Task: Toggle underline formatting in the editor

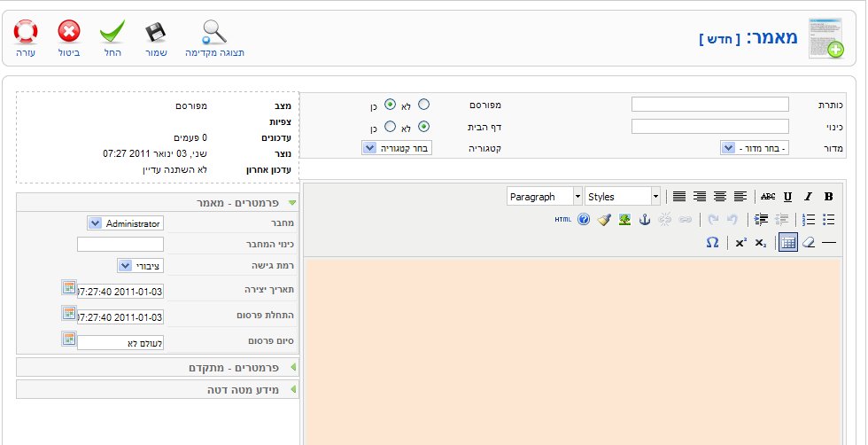Action: pos(787,196)
